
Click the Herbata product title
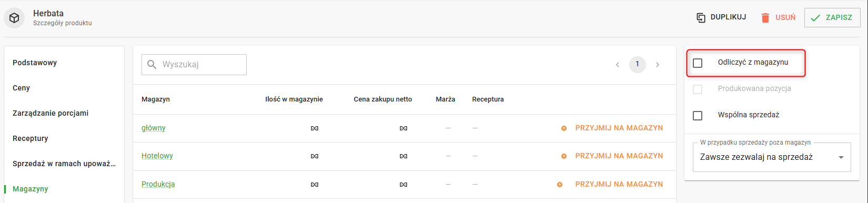pyautogui.click(x=48, y=13)
